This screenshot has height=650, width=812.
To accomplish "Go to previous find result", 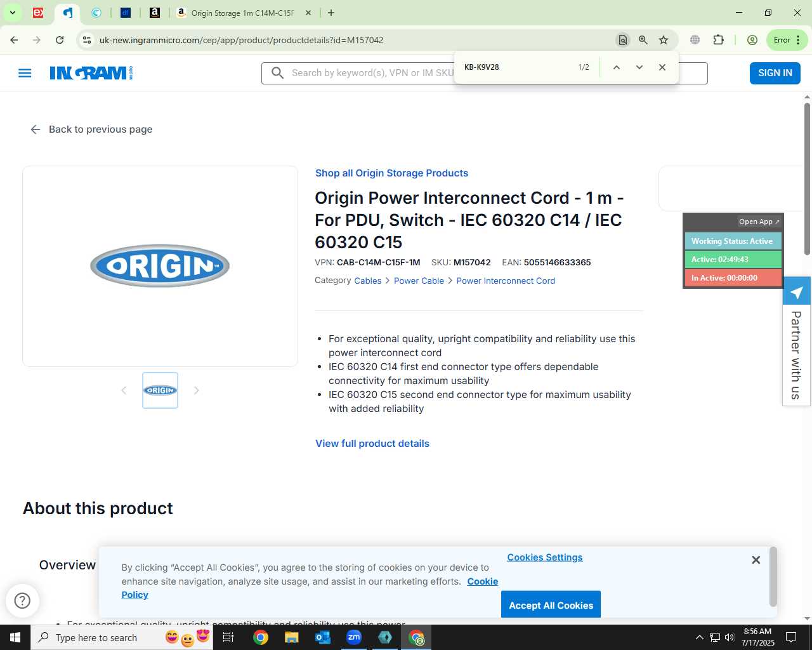I will coord(616,67).
